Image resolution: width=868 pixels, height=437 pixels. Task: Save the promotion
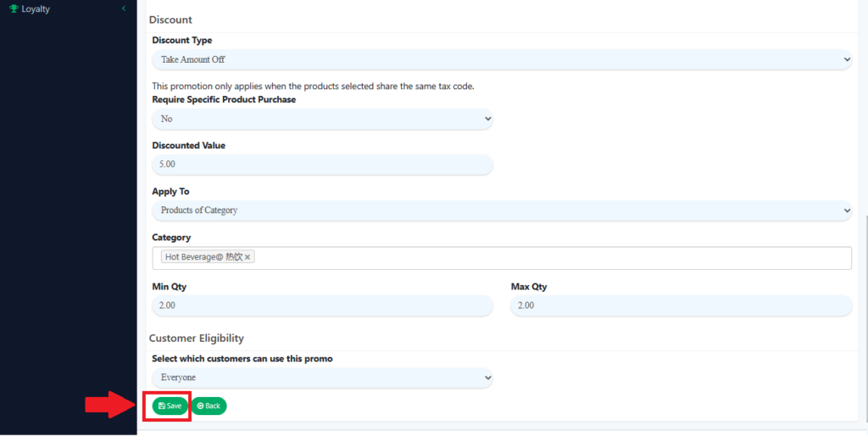point(170,406)
